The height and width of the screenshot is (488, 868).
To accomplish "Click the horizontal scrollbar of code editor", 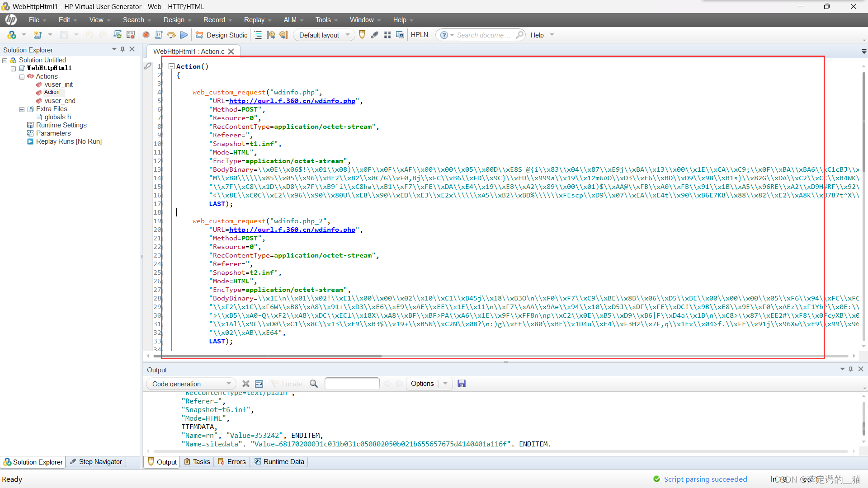I will tap(268, 356).
